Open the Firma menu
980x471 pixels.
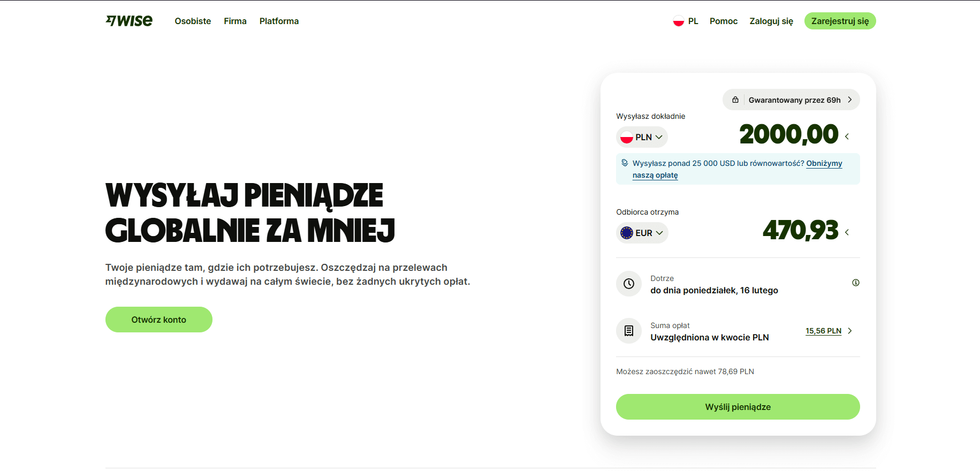tap(235, 21)
